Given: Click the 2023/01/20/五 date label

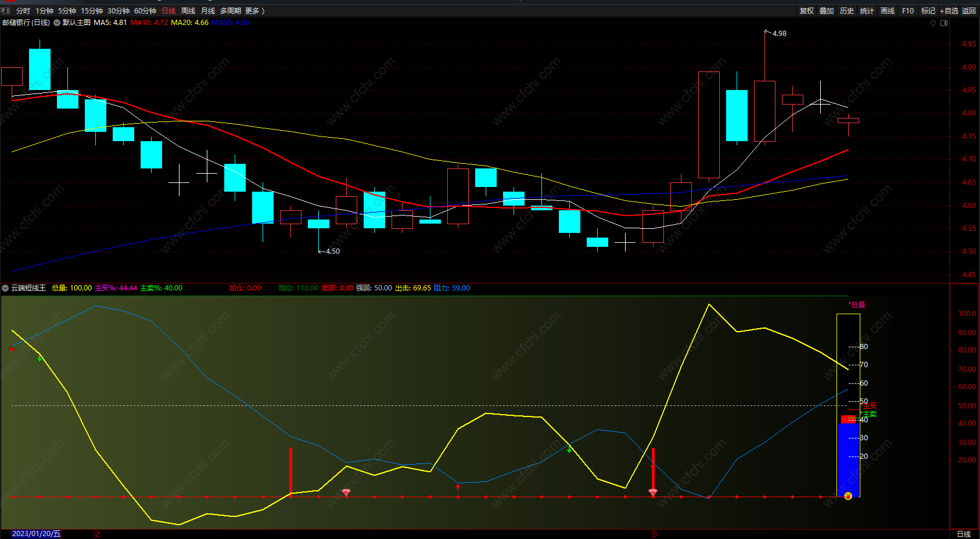Looking at the screenshot, I should pos(36,534).
